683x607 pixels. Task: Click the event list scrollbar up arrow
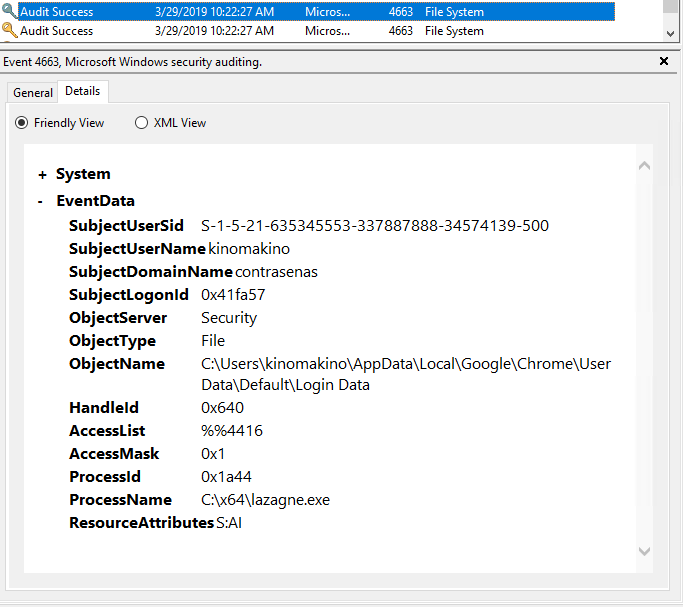(x=670, y=7)
